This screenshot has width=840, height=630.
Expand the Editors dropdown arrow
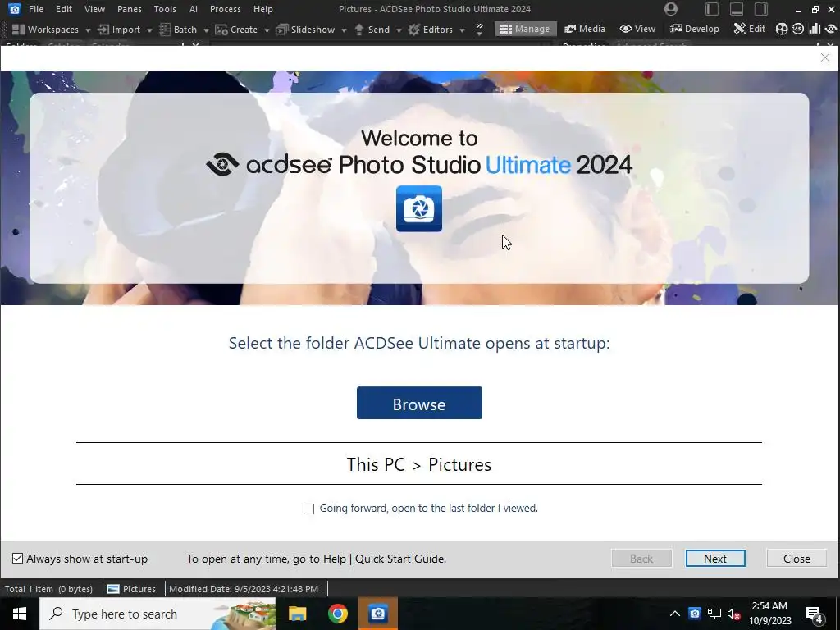462,30
